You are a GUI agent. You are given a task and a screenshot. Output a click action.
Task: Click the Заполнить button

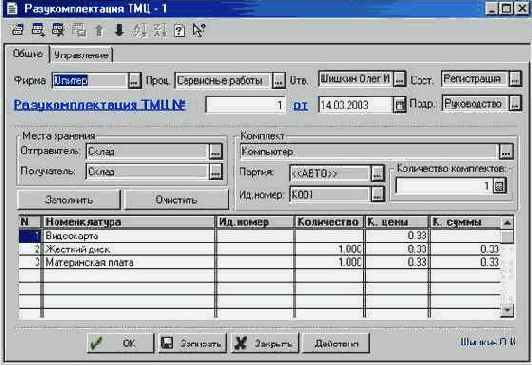(x=69, y=200)
